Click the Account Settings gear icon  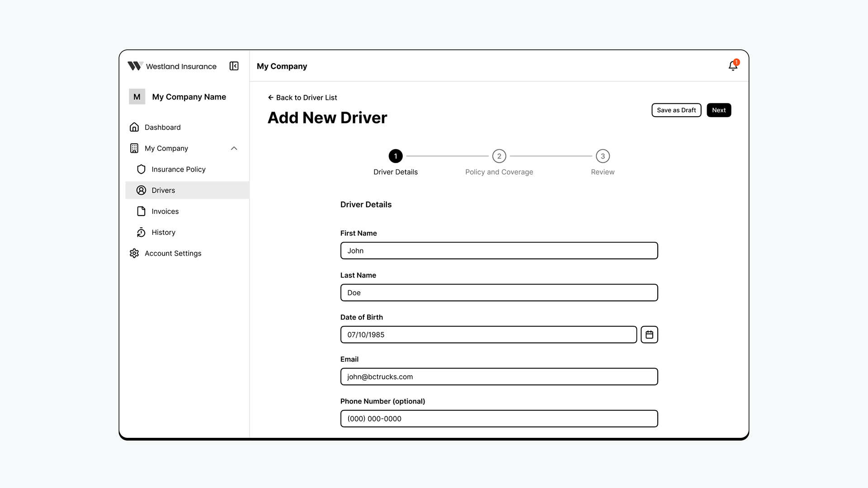click(134, 253)
